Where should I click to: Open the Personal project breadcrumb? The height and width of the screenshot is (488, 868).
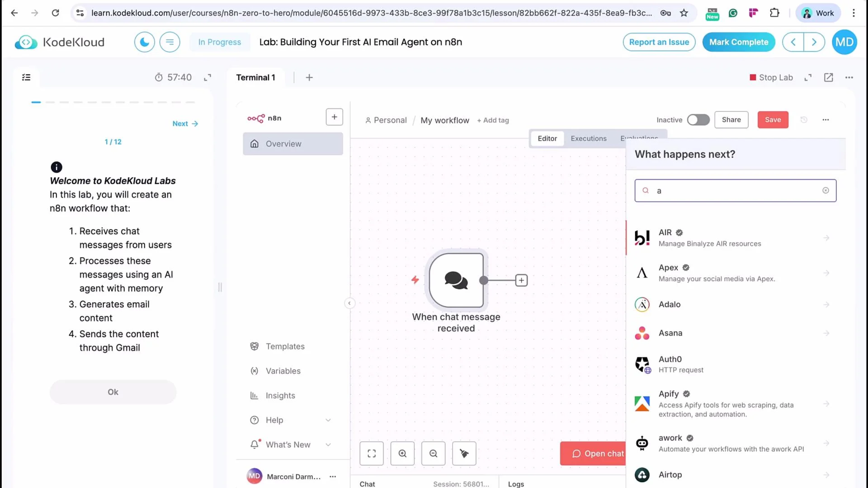[386, 120]
